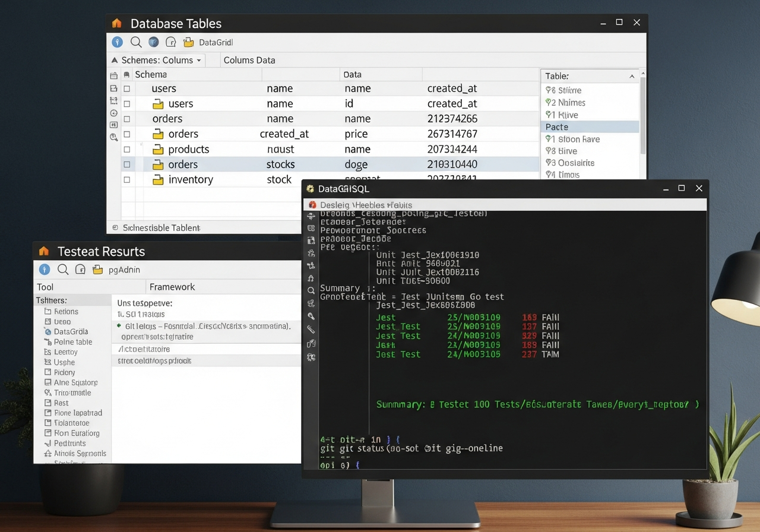
Task: Click the globe icon beside DataGrdla entry
Action: (x=48, y=331)
